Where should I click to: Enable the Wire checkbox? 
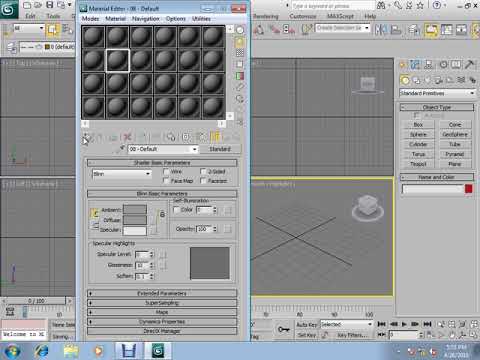[166, 171]
